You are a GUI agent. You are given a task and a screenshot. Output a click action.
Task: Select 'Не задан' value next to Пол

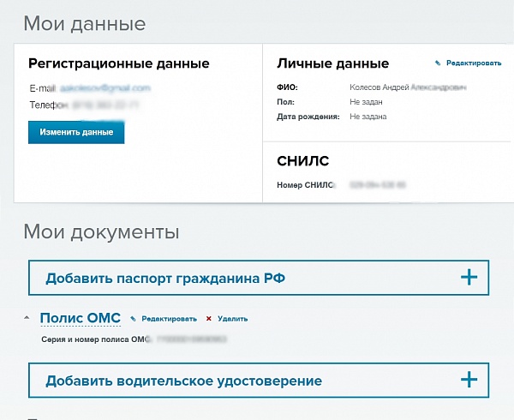click(366, 102)
